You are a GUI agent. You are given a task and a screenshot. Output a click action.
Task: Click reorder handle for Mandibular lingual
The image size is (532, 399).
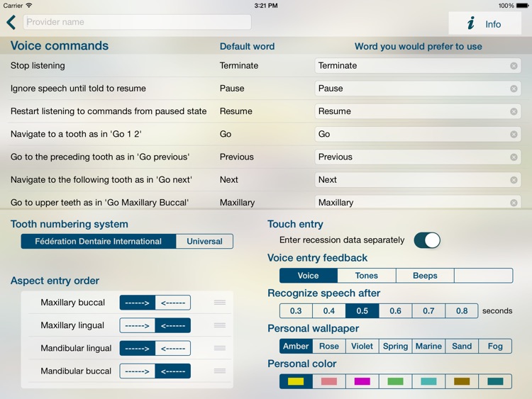pyautogui.click(x=220, y=348)
